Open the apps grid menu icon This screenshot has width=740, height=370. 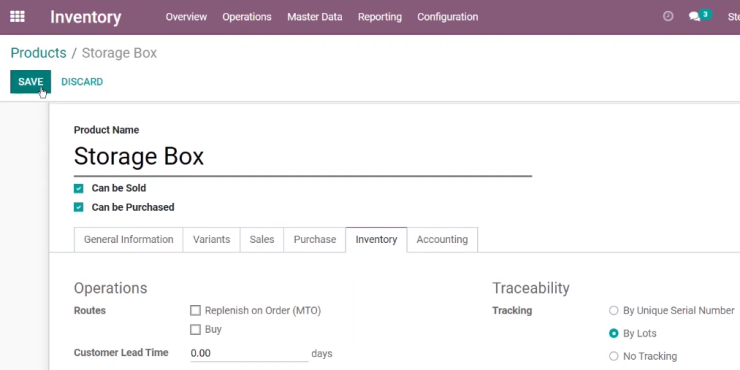point(17,17)
